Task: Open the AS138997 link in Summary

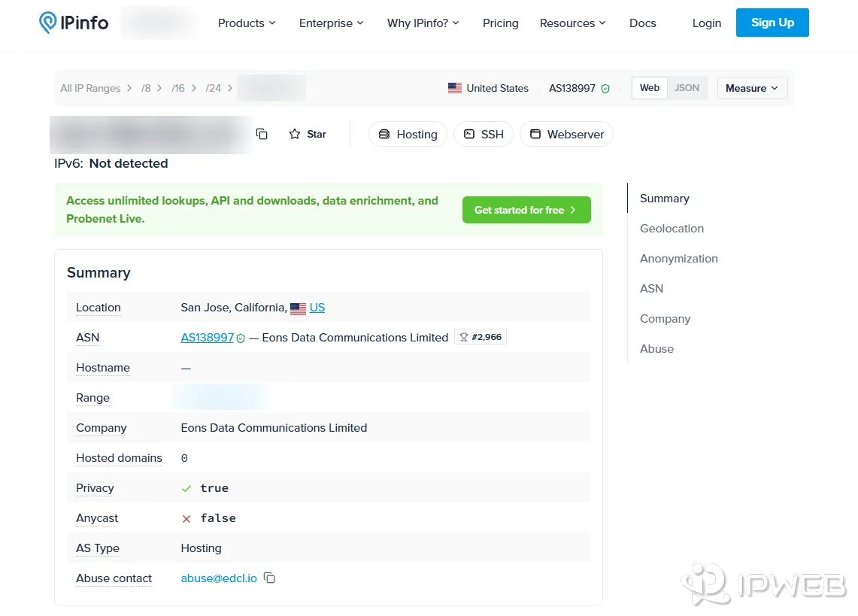Action: pyautogui.click(x=207, y=337)
